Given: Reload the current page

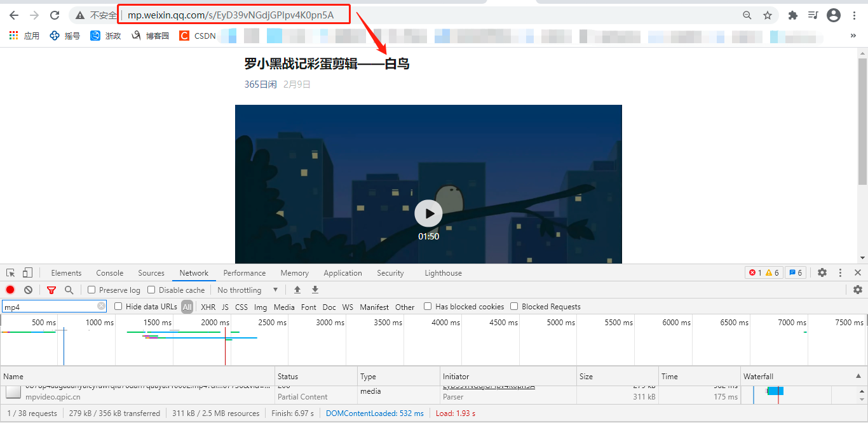Looking at the screenshot, I should pyautogui.click(x=55, y=15).
